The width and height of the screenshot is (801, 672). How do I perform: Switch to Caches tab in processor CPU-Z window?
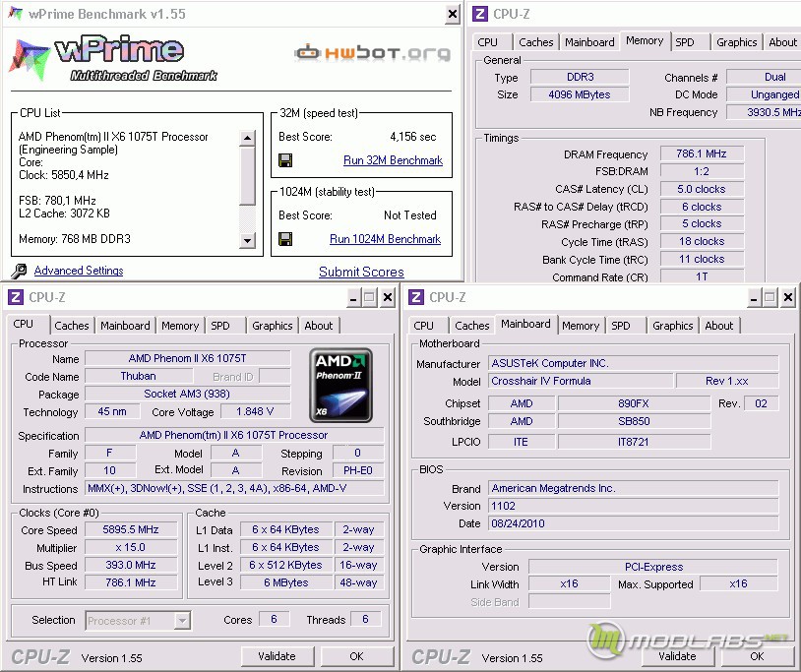click(72, 326)
